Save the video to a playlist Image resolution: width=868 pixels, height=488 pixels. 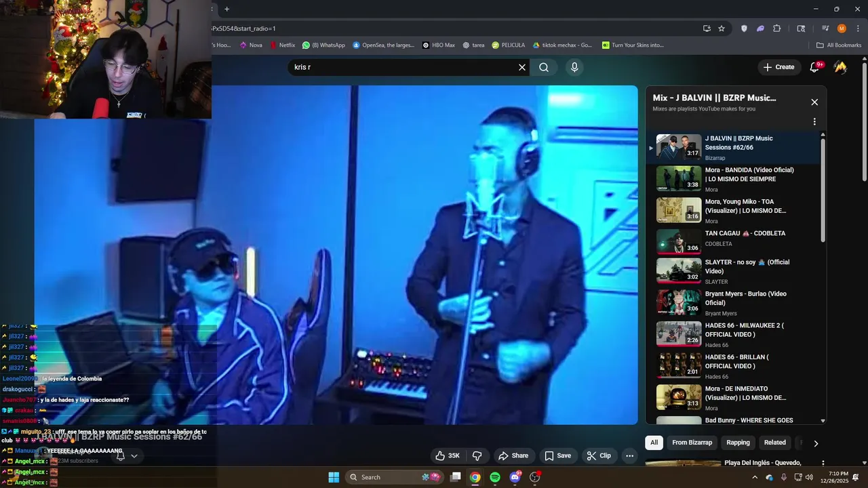coord(558,455)
